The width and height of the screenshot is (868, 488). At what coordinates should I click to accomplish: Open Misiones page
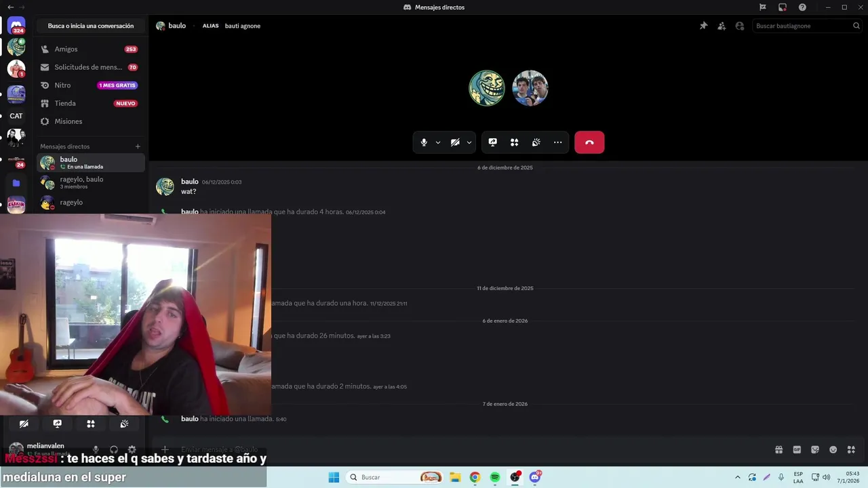pyautogui.click(x=90, y=121)
